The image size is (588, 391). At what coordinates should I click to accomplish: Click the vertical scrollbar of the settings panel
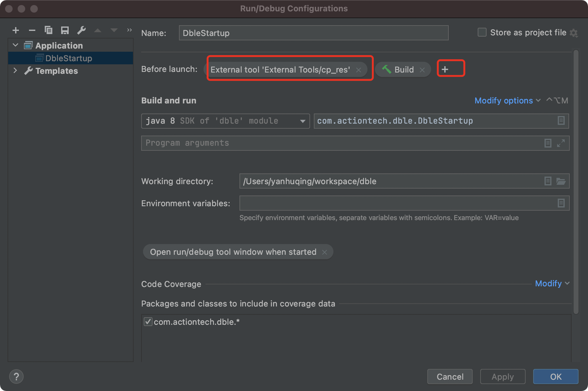click(576, 181)
